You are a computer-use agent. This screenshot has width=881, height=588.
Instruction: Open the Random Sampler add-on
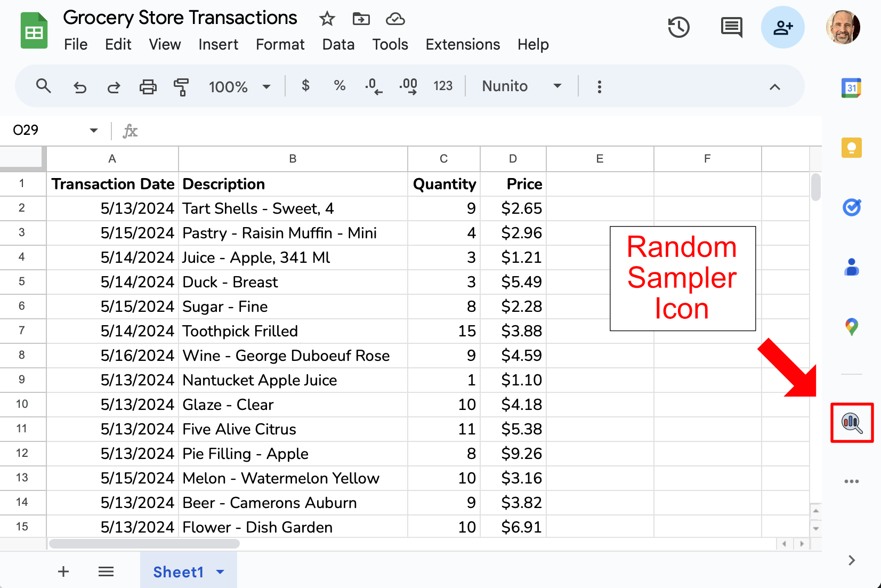click(x=851, y=423)
